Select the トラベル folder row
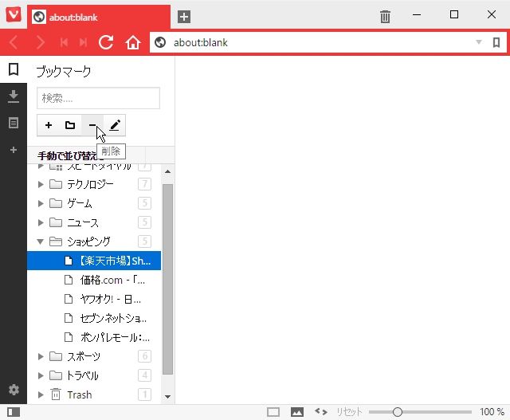510x420 pixels. pyautogui.click(x=94, y=375)
